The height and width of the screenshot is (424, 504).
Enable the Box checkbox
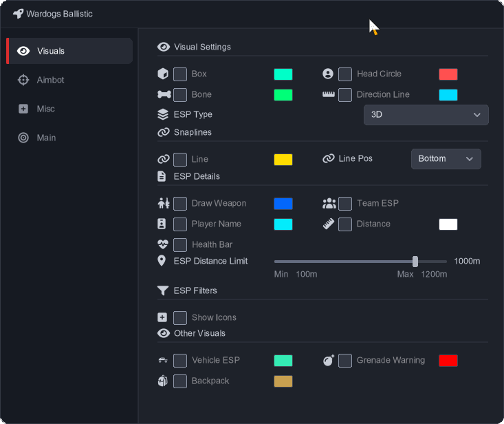point(180,74)
